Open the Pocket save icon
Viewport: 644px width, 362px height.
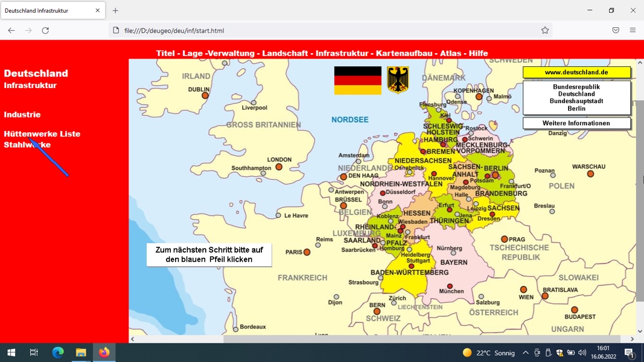point(615,30)
